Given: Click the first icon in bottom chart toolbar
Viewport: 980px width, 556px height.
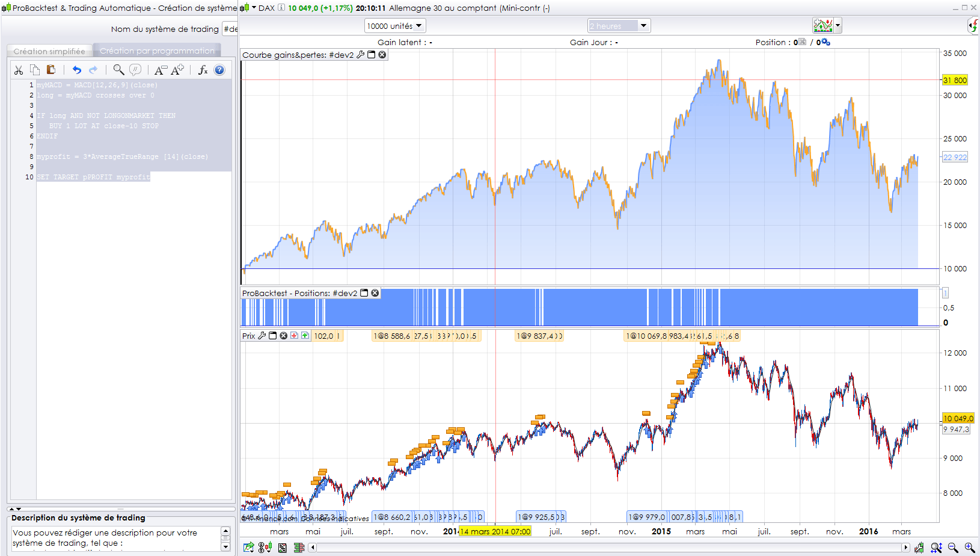Looking at the screenshot, I should 248,548.
